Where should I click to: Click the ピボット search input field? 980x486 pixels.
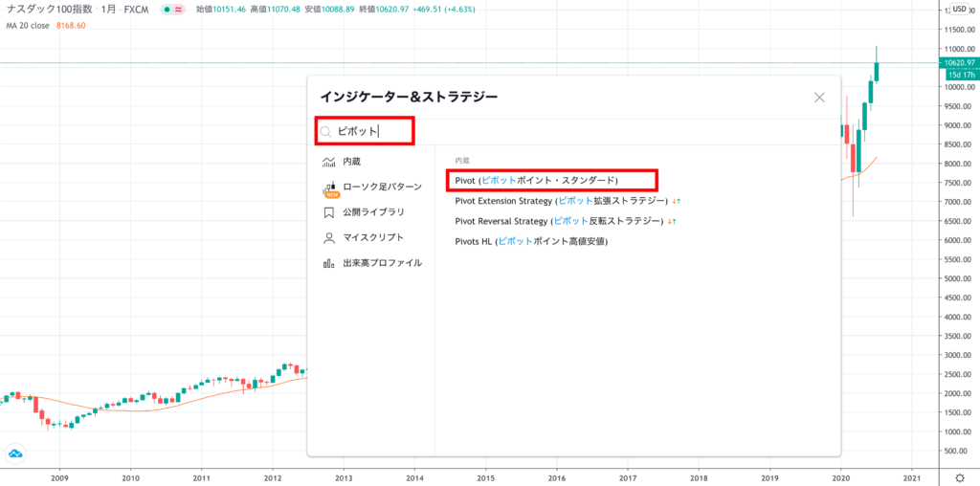click(x=373, y=132)
